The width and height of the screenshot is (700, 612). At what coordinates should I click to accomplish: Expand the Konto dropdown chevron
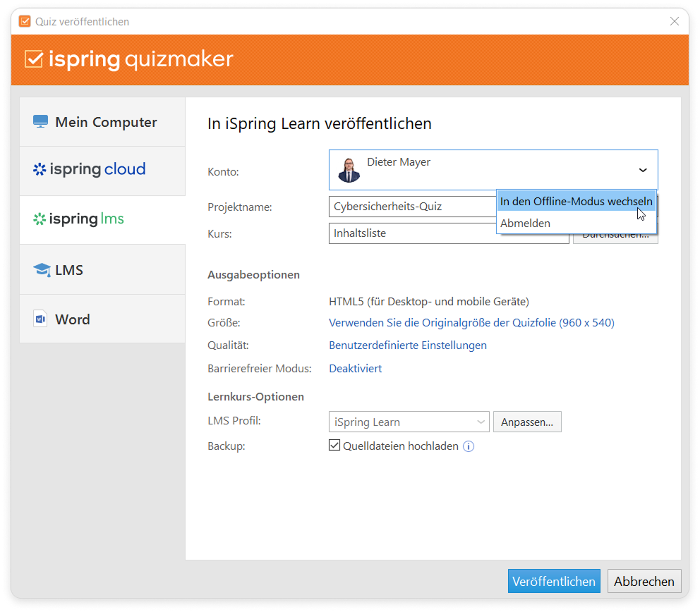coord(643,170)
